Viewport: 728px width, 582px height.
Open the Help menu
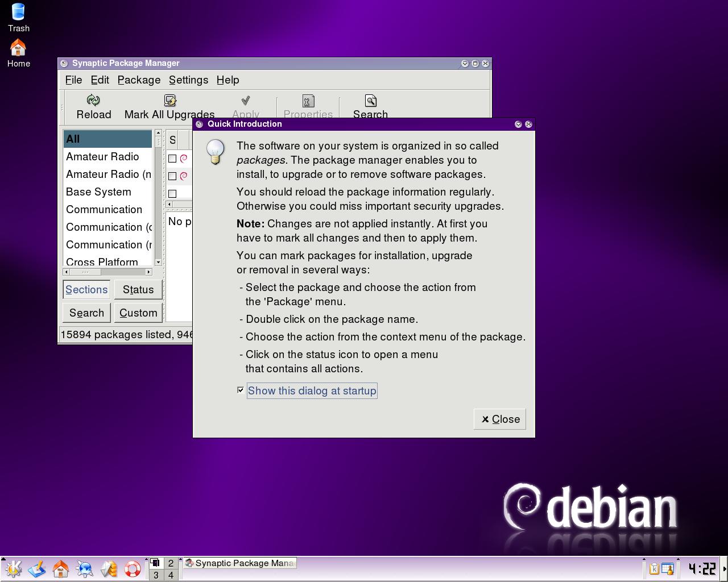[227, 80]
